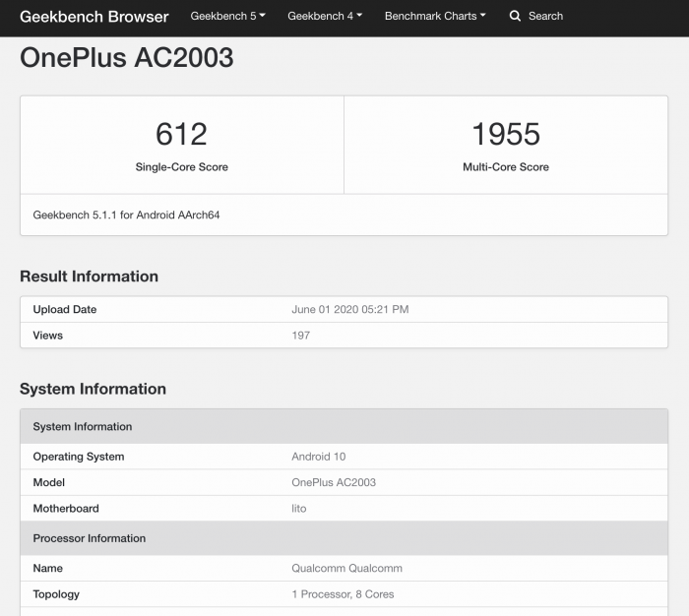Click the Views count 197
This screenshot has height=616, width=689.
300,336
